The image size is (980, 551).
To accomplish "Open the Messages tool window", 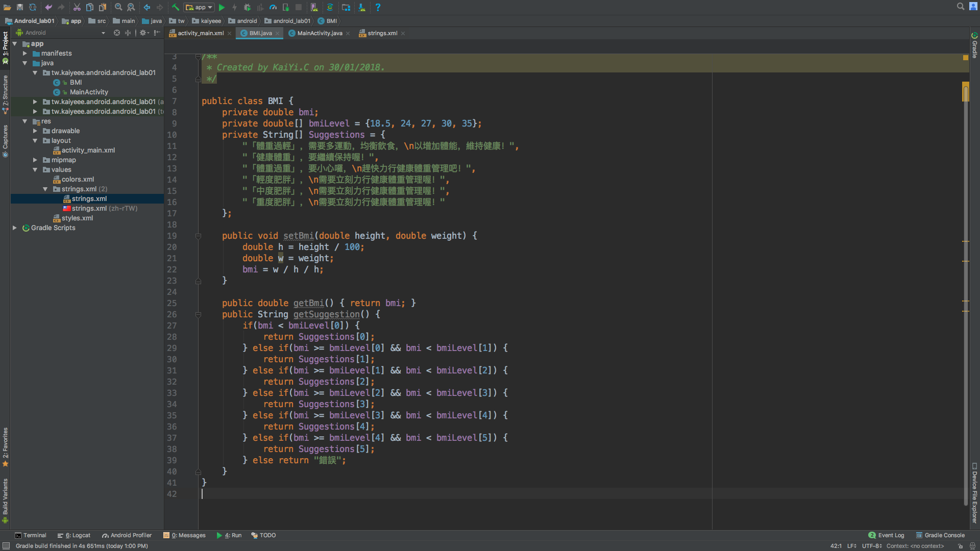I will (x=184, y=535).
